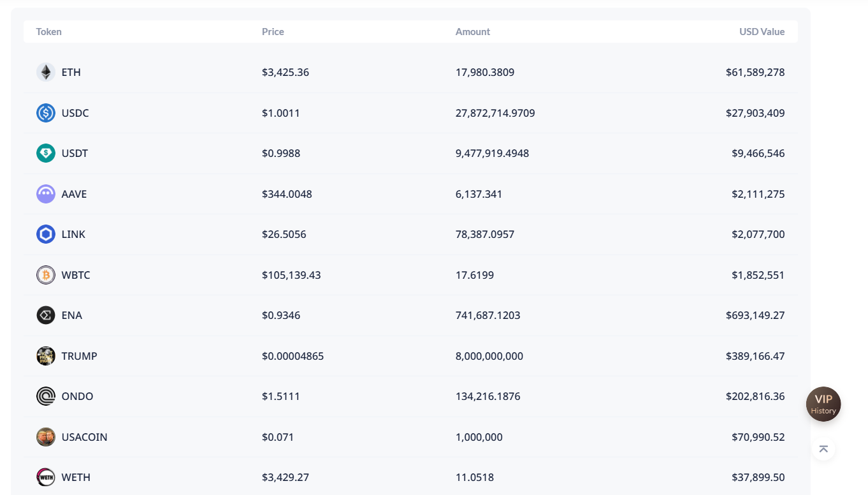The image size is (868, 495).
Task: Click LINK USD value $2,077,700
Action: [758, 234]
